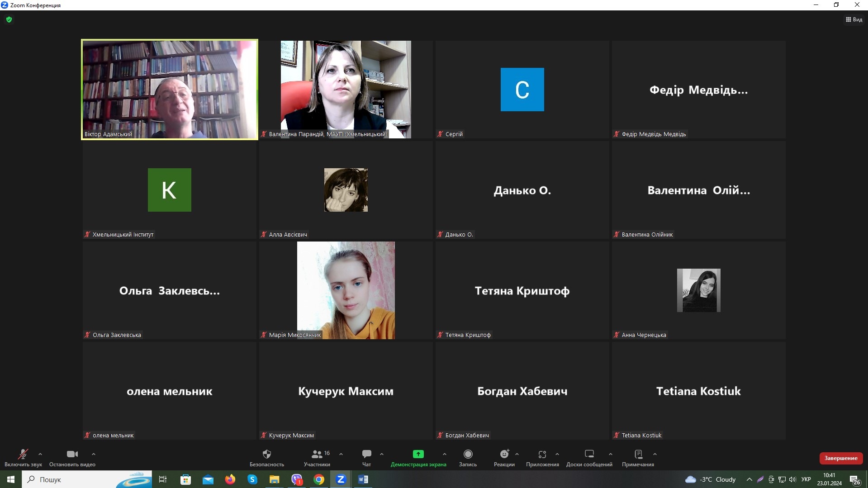Expand the arrow next to Реакции
868x488 pixels.
pos(517,454)
